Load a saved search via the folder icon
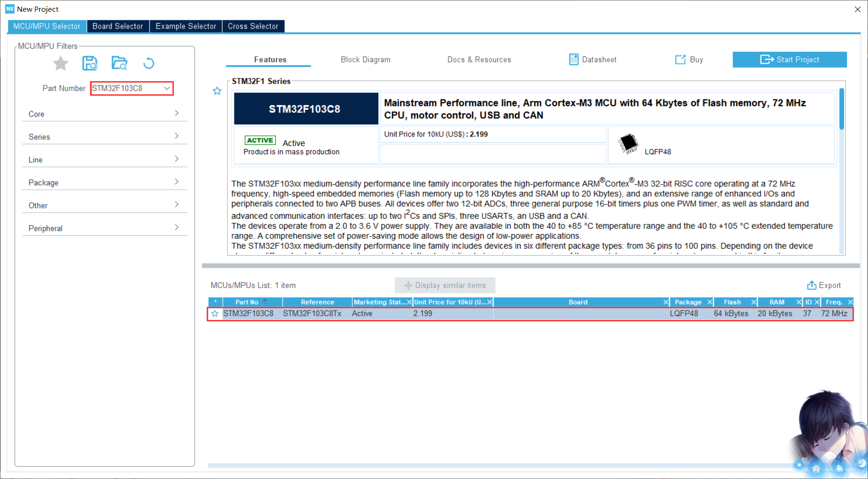 click(x=120, y=63)
